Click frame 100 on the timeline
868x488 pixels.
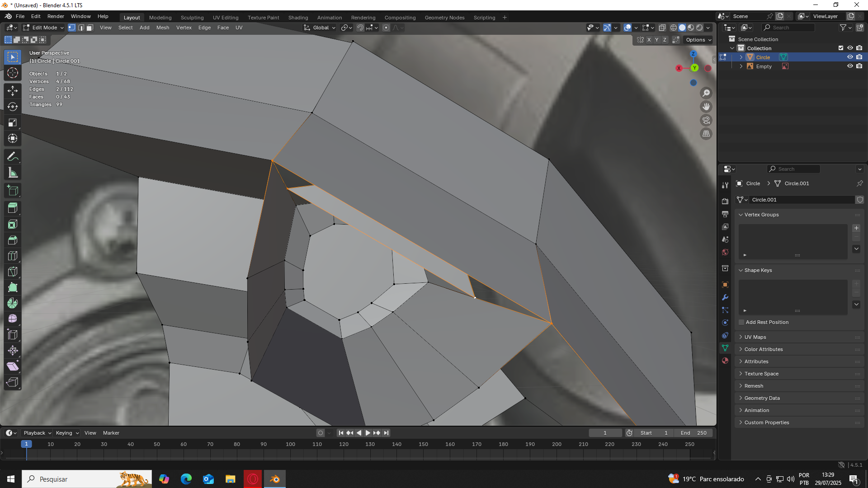290,445
